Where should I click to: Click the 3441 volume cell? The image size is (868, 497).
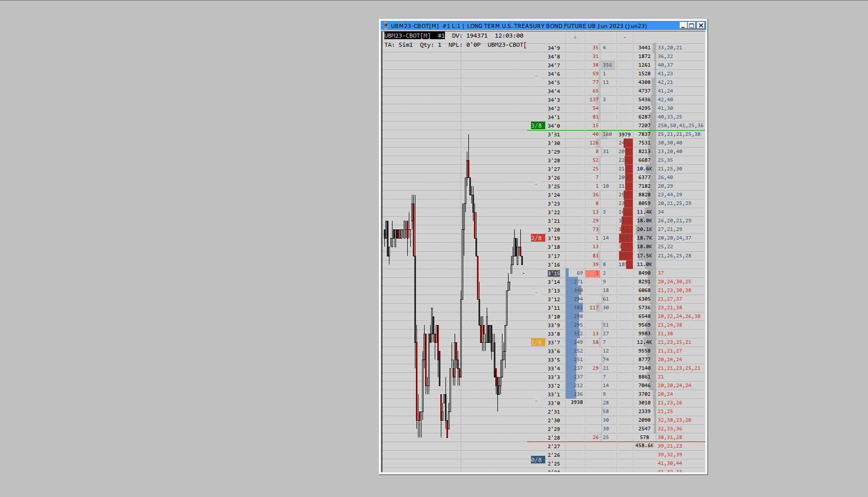click(645, 48)
